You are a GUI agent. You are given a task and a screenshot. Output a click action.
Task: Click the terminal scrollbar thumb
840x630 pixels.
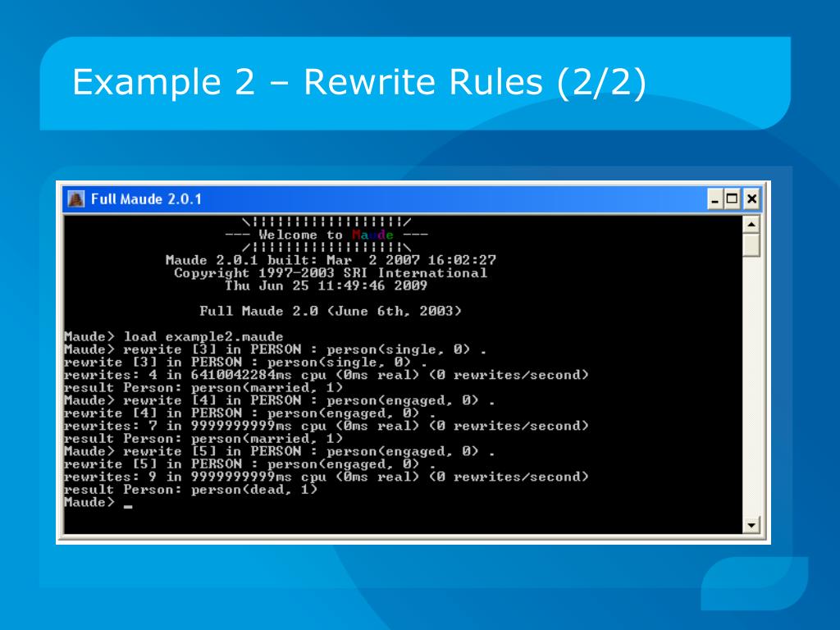tap(751, 244)
